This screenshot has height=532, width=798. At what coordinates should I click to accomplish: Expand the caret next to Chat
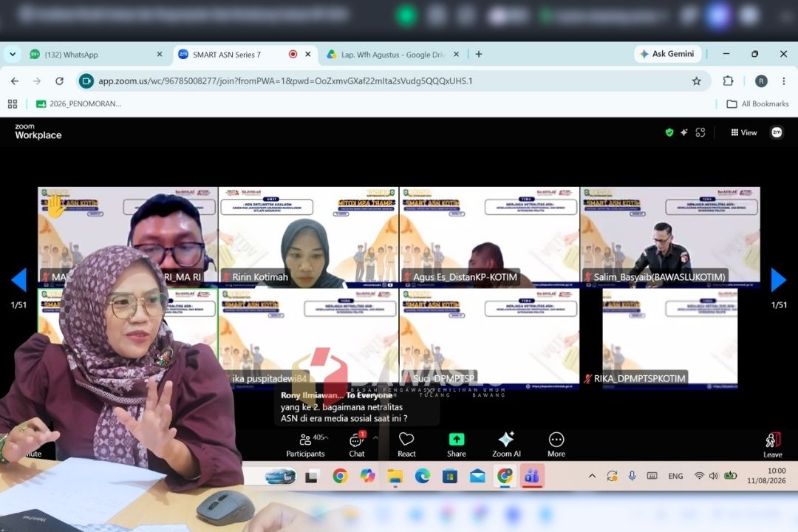pyautogui.click(x=375, y=438)
